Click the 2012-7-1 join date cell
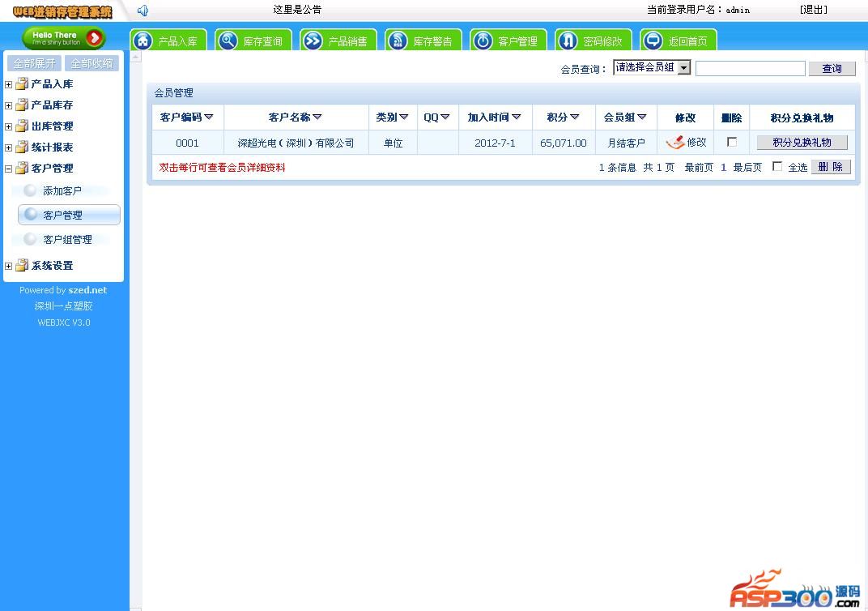868x611 pixels. tap(495, 143)
